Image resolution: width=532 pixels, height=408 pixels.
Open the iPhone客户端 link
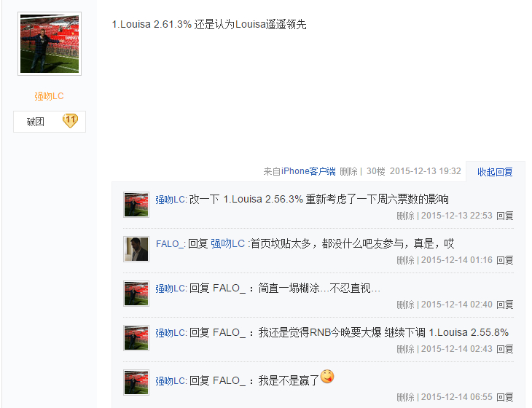point(308,171)
